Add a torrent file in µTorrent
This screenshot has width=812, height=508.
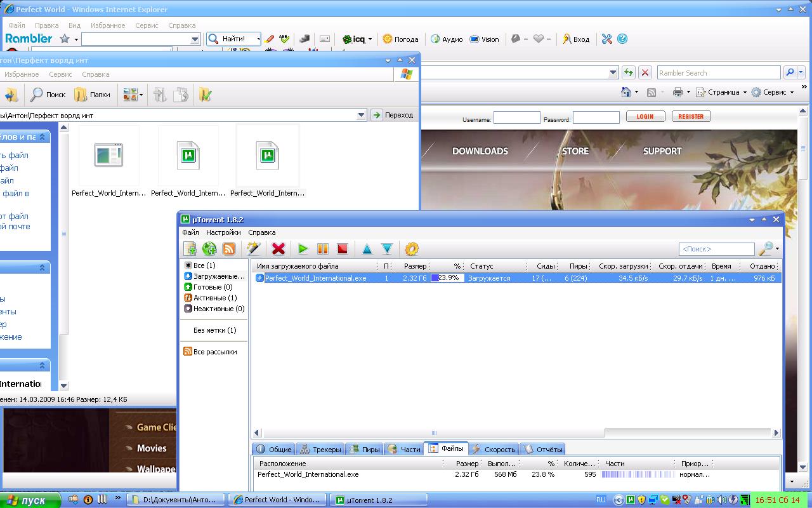point(190,249)
